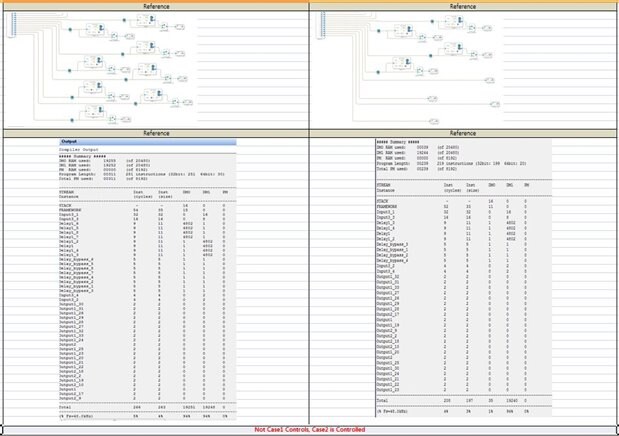Click the top-right 'Reference' header above the schematic
This screenshot has width=619, height=436.
[463, 7]
